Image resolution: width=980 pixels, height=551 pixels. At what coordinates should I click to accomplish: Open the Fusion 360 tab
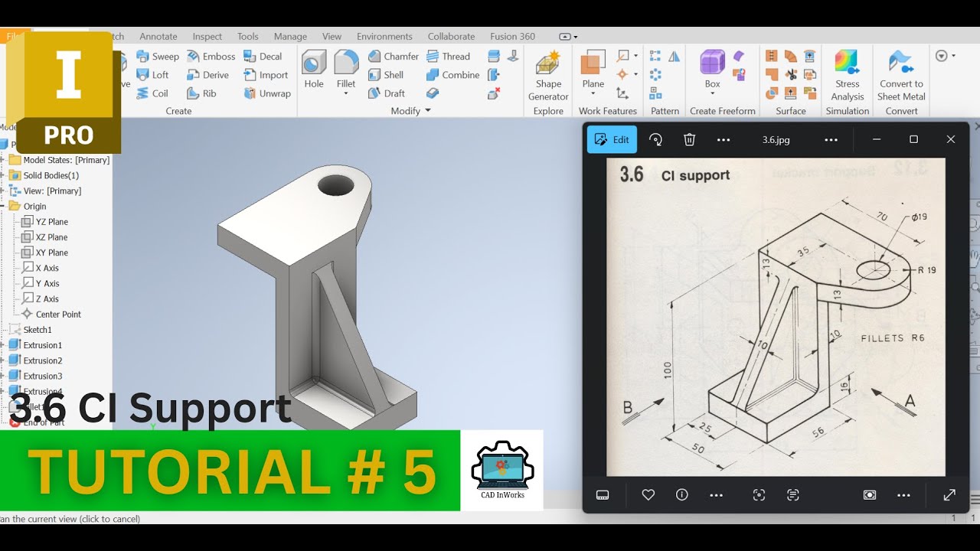coord(513,36)
